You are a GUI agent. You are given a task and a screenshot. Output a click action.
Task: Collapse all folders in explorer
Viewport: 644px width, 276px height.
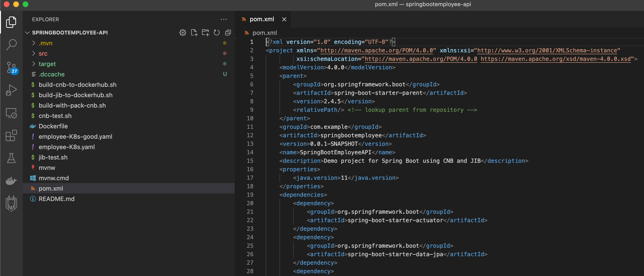click(x=228, y=33)
